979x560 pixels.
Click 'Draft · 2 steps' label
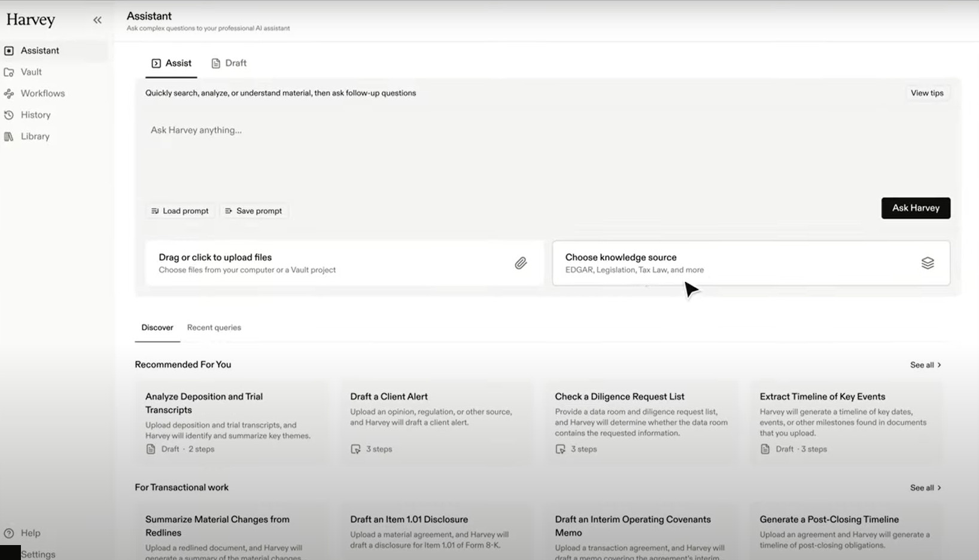pyautogui.click(x=187, y=449)
